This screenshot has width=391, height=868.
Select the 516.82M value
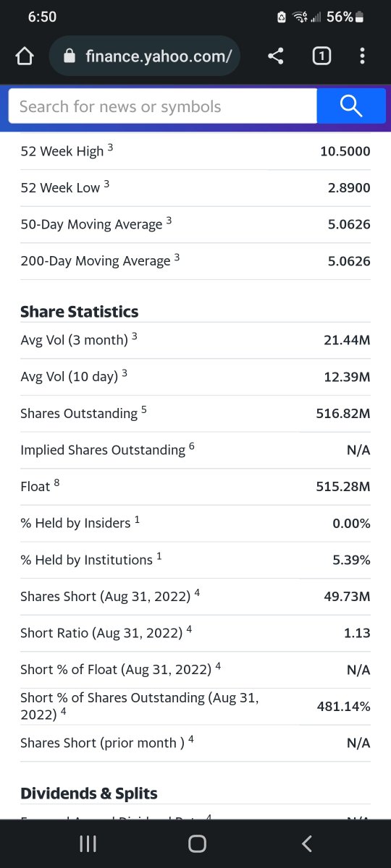[x=343, y=414]
